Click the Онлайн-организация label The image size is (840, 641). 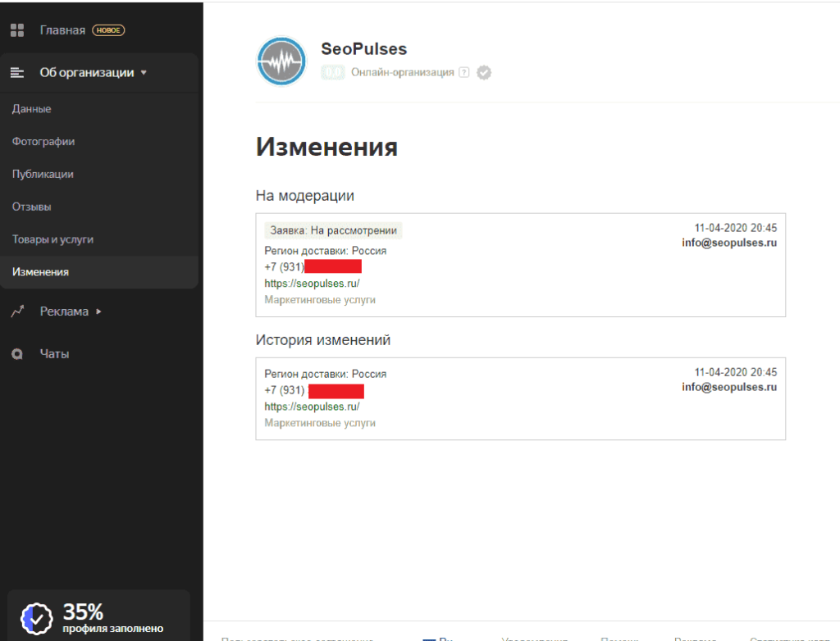point(402,72)
